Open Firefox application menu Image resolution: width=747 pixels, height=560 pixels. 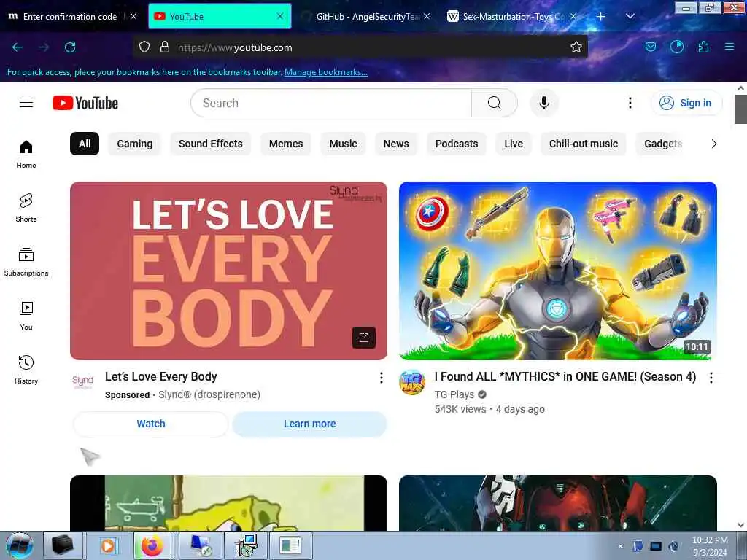click(729, 47)
